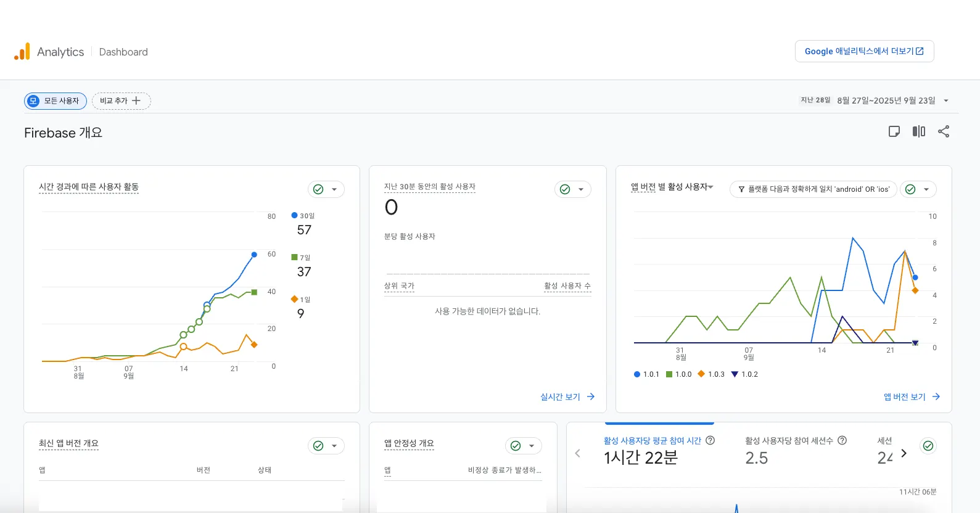Click 지난 30분 동안의 활성 사용자 title
Image resolution: width=980 pixels, height=513 pixels.
tap(430, 187)
